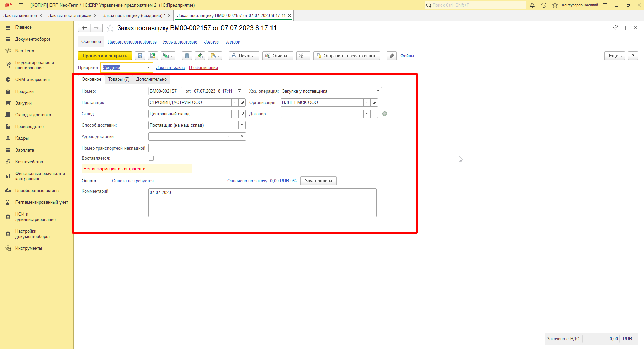644x349 pixels.
Task: Open the Отчеты dropdown button
Action: pos(278,56)
